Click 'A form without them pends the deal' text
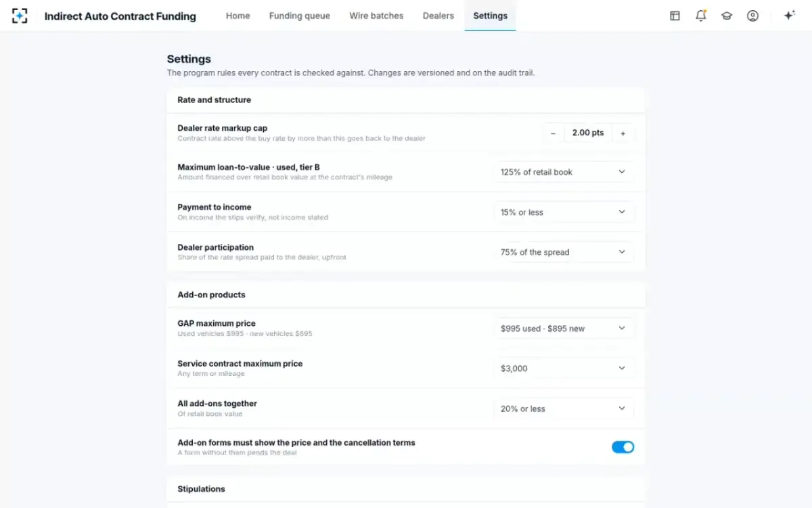 pyautogui.click(x=237, y=452)
